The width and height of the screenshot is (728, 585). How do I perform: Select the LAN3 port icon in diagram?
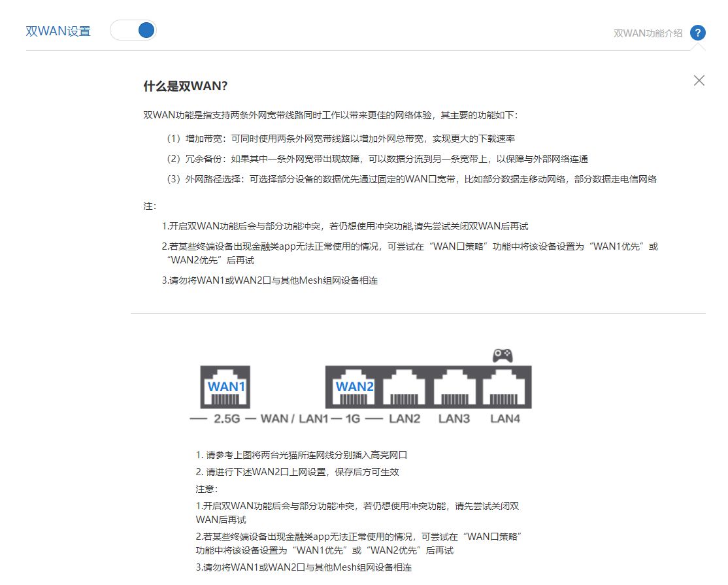point(455,388)
